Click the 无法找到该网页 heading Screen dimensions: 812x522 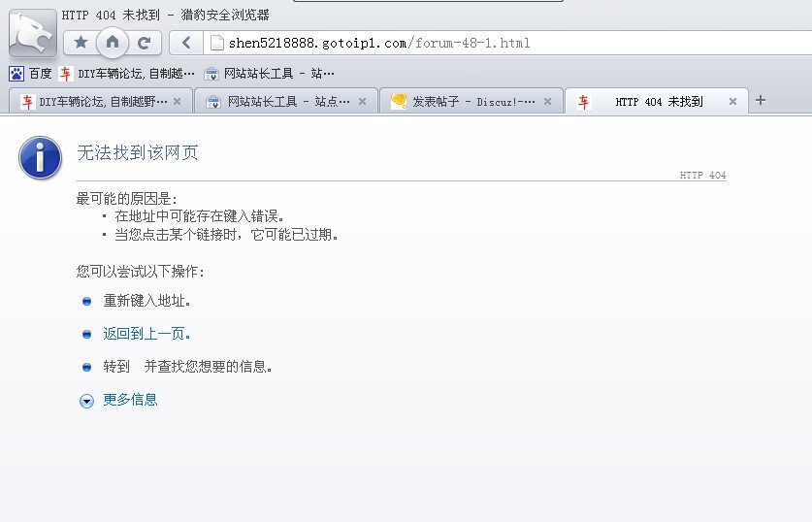click(137, 152)
